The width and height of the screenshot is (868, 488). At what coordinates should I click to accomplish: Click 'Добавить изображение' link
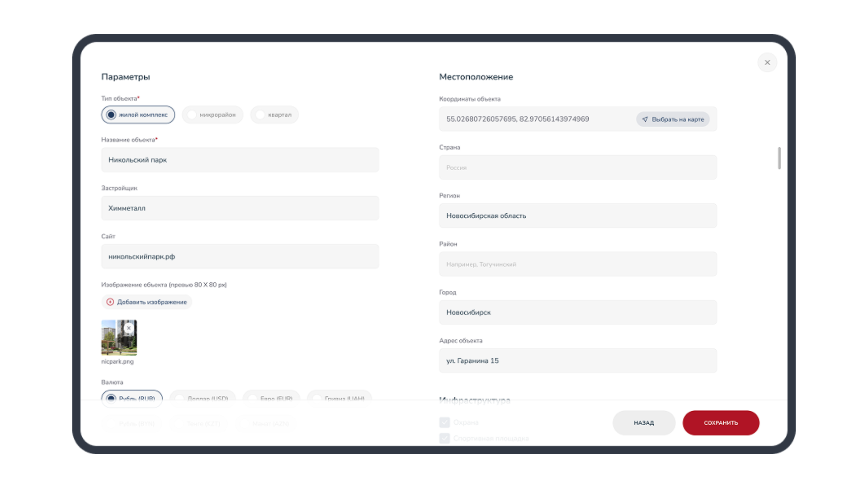tap(151, 302)
